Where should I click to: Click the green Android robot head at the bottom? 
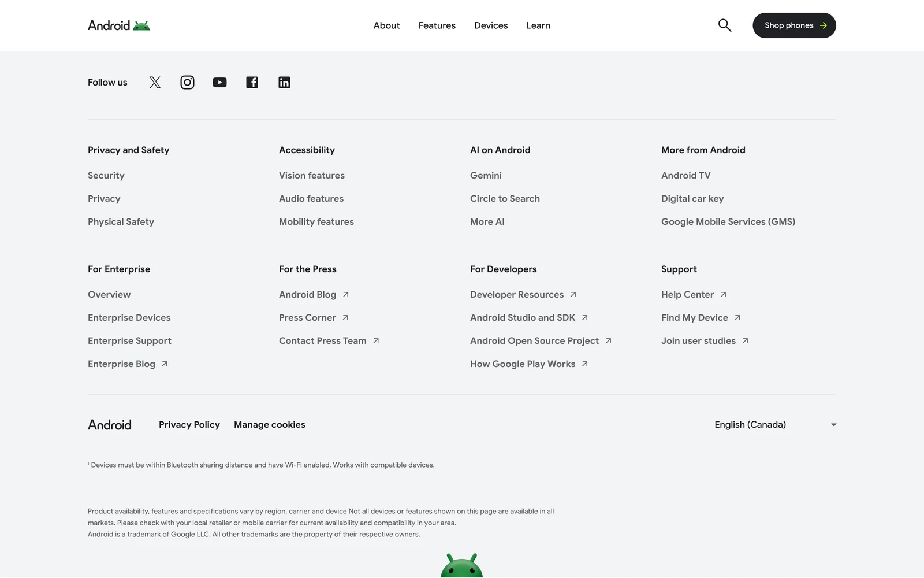coord(461,566)
